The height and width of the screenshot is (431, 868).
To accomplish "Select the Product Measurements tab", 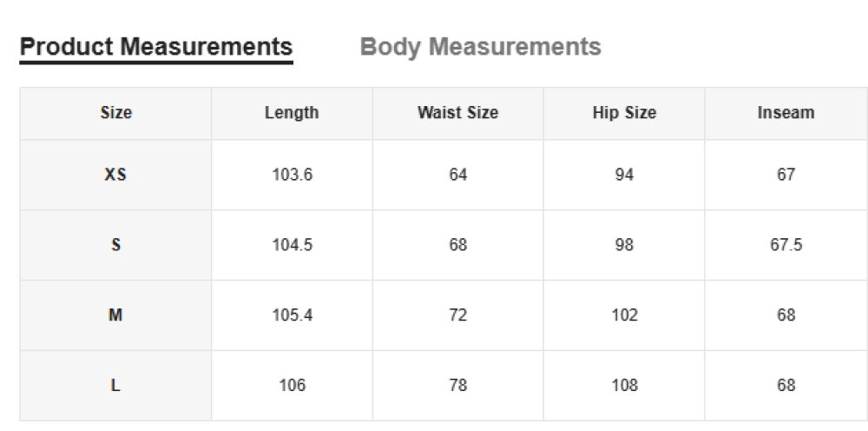I will (x=156, y=47).
